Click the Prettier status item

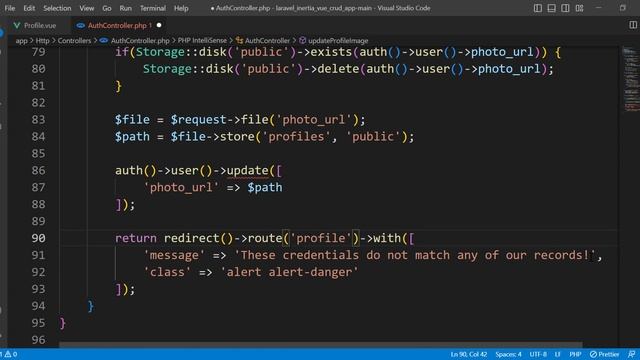pyautogui.click(x=604, y=354)
